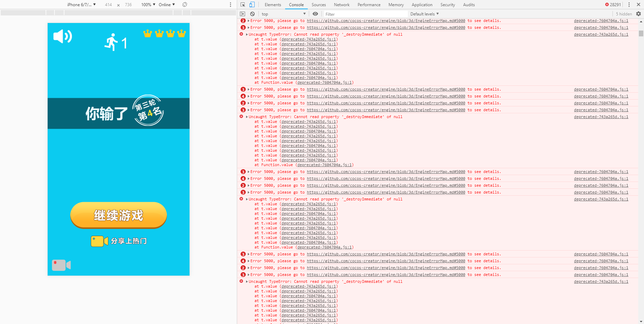
Task: Click the running man level icon
Action: (x=111, y=42)
